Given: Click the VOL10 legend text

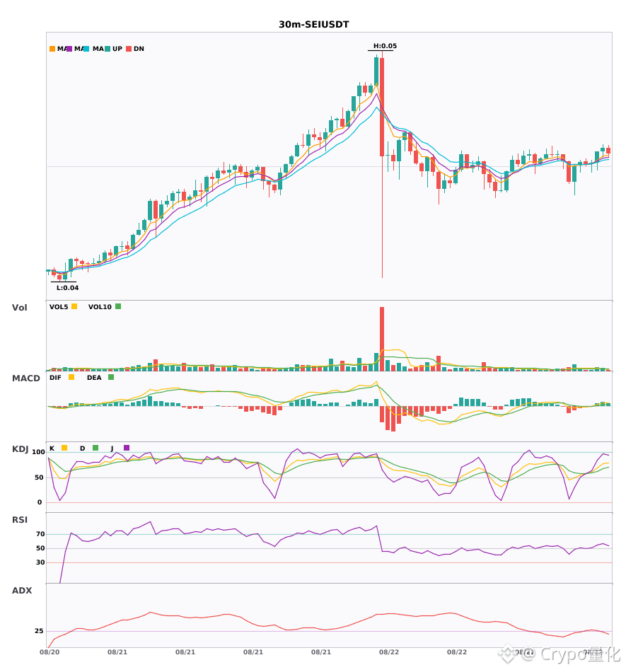Looking at the screenshot, I should click(x=100, y=307).
